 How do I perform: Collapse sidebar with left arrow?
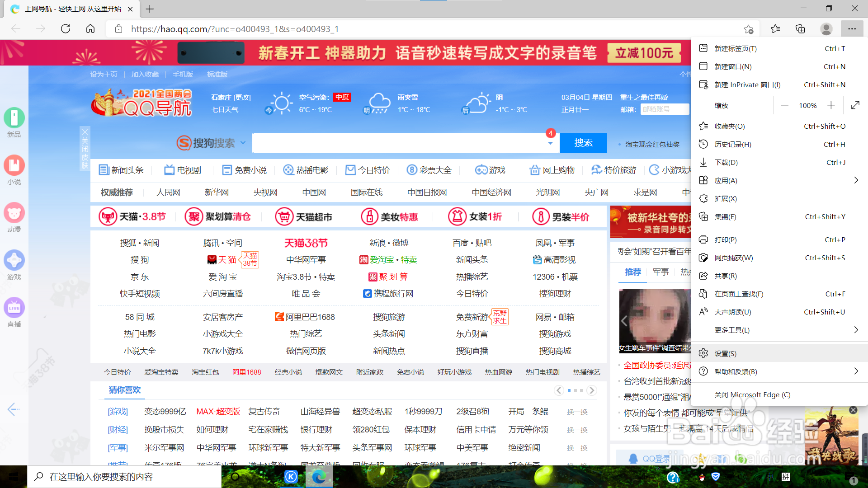14,409
